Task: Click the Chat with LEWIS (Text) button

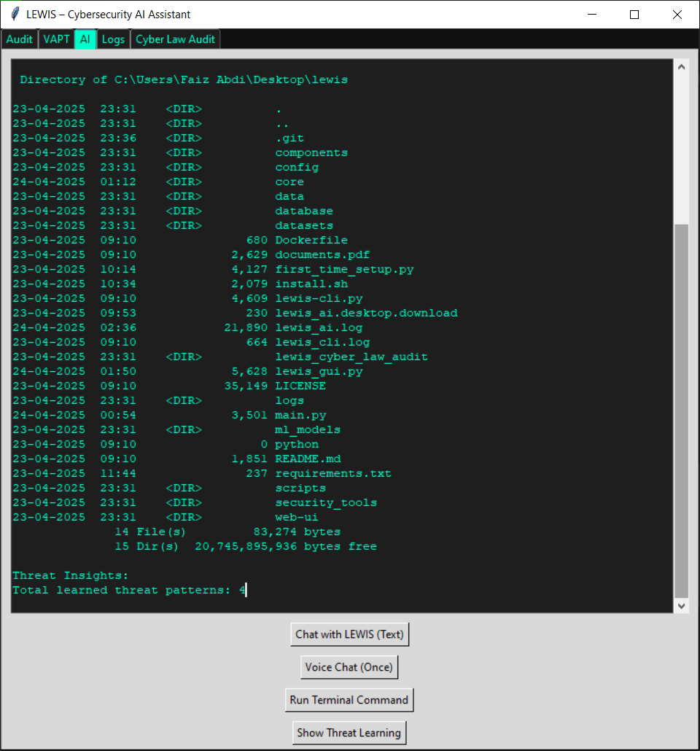Action: tap(349, 634)
